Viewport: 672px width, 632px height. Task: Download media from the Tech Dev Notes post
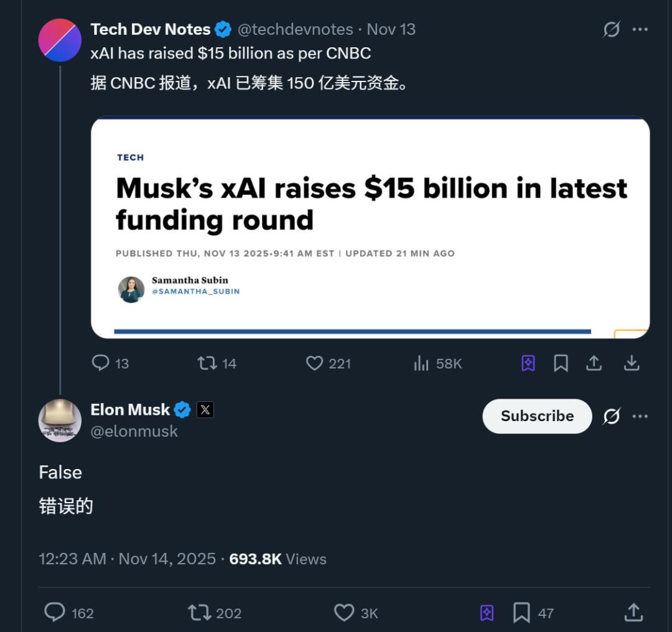pos(632,363)
